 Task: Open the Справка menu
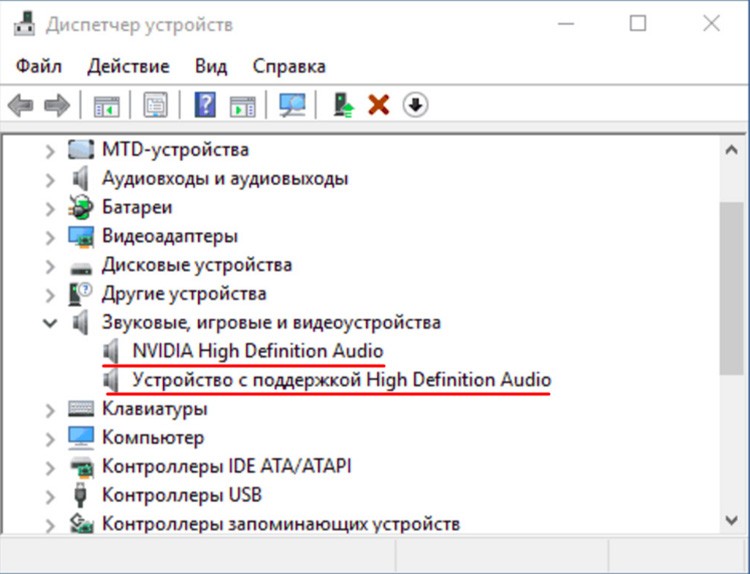pyautogui.click(x=289, y=66)
